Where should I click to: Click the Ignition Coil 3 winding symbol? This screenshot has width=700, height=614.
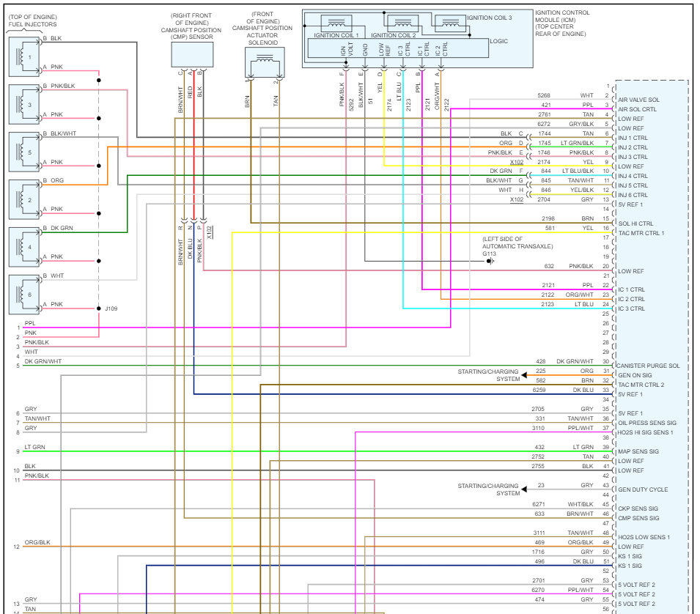click(x=451, y=23)
